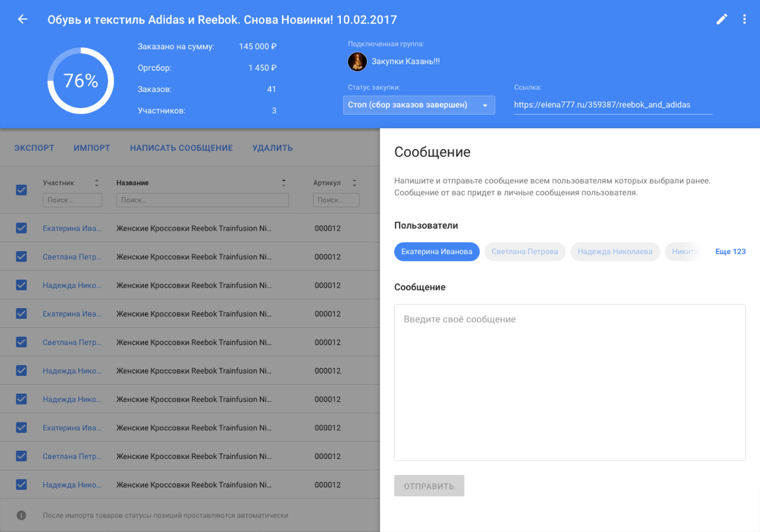The image size is (760, 532).
Task: Sort by Участник column arrows
Action: [x=97, y=183]
